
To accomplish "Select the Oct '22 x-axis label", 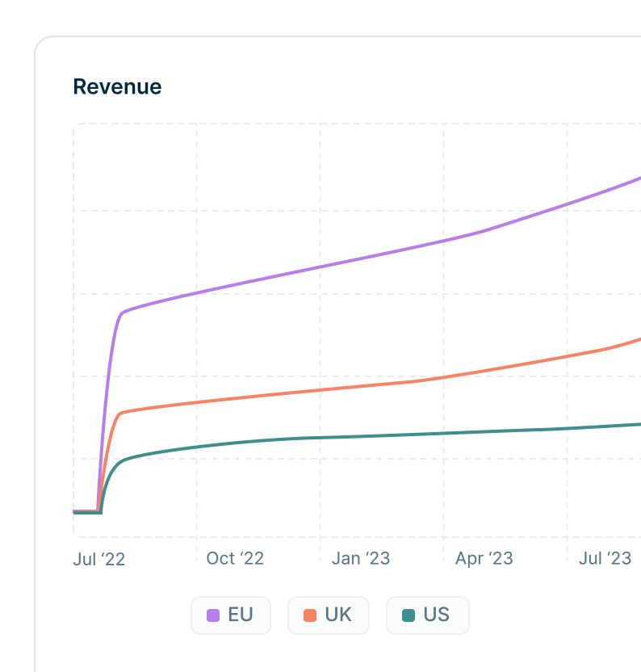I will point(235,559).
